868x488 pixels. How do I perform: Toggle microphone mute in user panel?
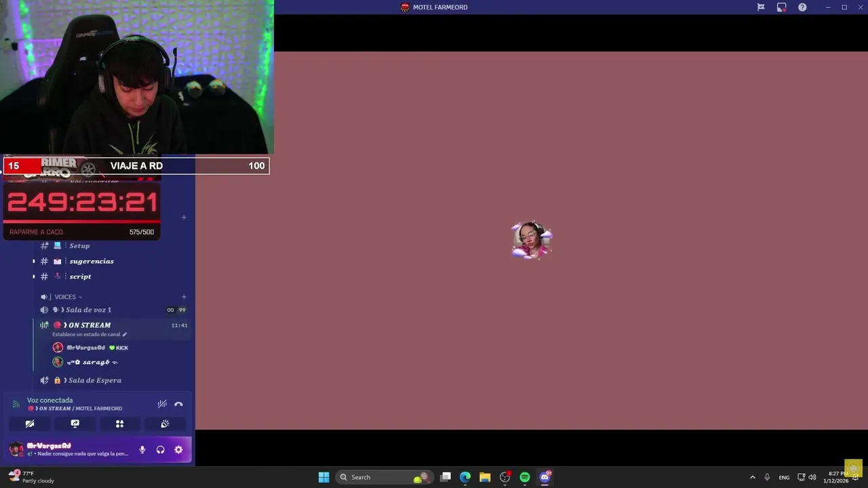[142, 449]
